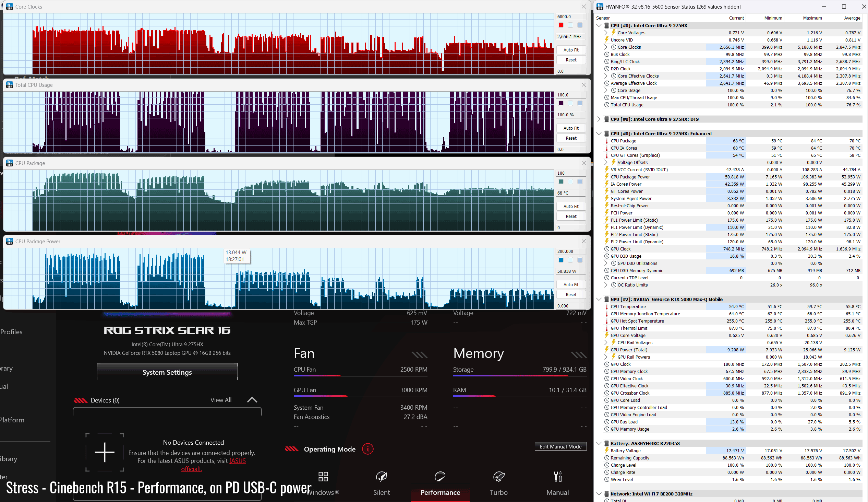This screenshot has height=502, width=868.
Task: Click View All devices
Action: (221, 400)
